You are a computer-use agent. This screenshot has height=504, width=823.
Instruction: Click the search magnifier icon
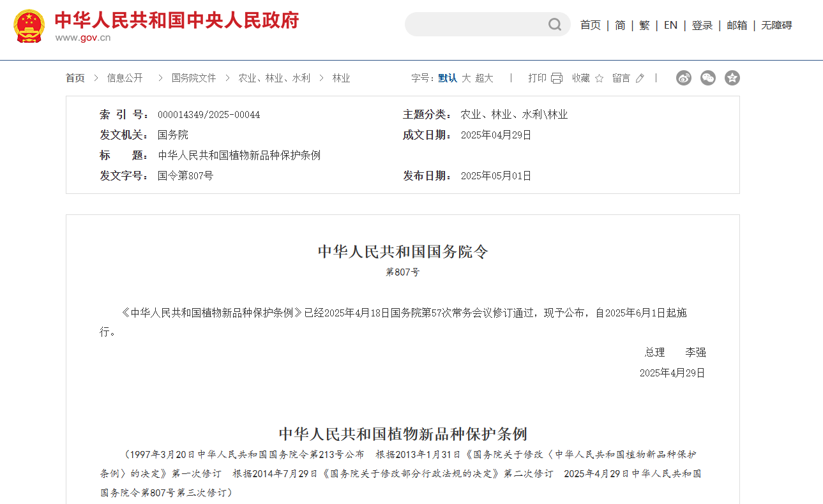pos(555,25)
